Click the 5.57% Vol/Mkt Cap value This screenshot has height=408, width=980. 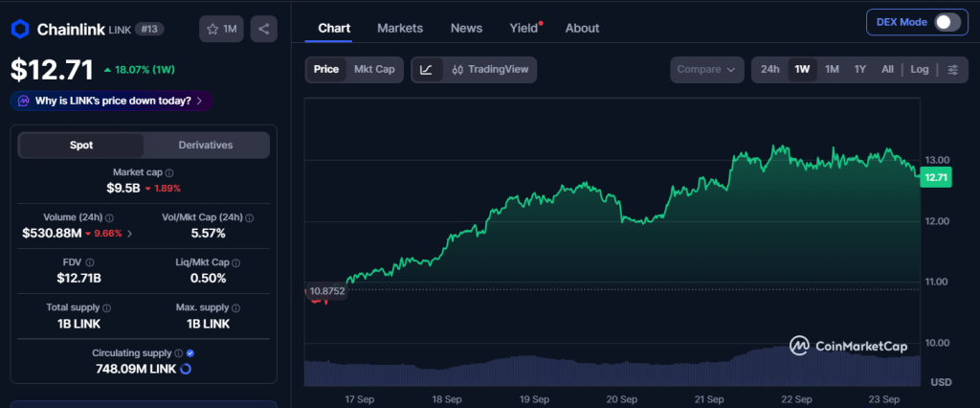click(208, 234)
